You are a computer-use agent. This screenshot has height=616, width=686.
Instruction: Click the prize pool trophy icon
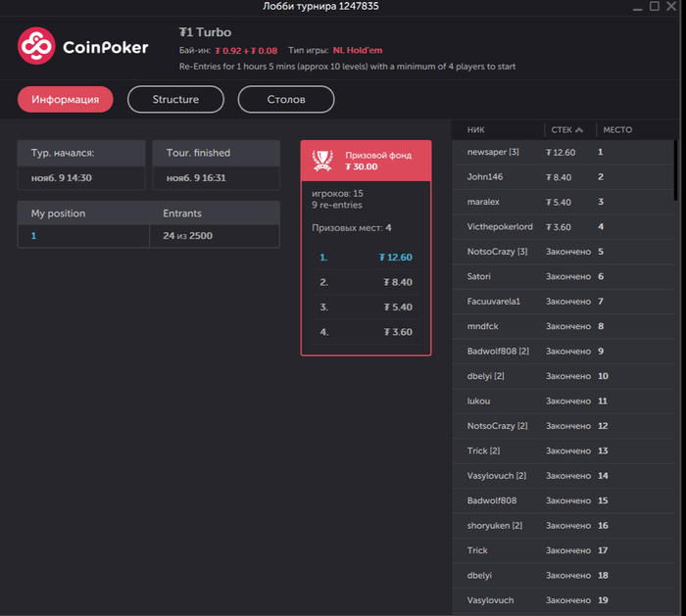322,160
